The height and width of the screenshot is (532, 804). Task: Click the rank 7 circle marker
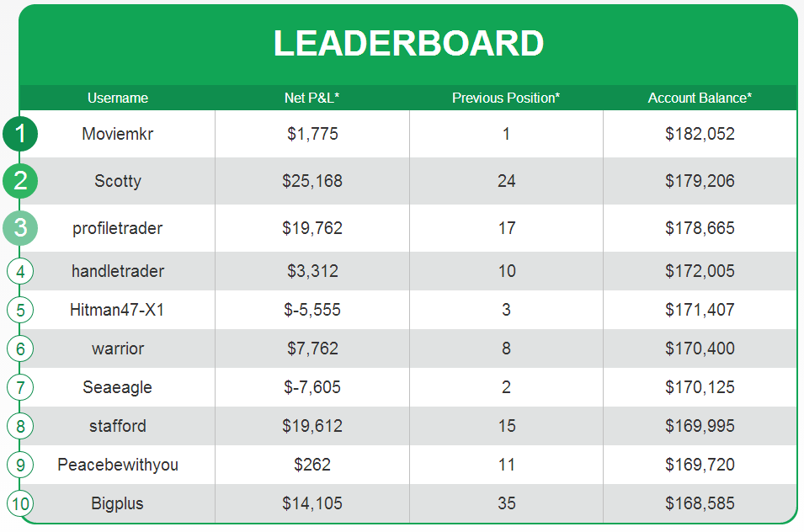[20, 387]
